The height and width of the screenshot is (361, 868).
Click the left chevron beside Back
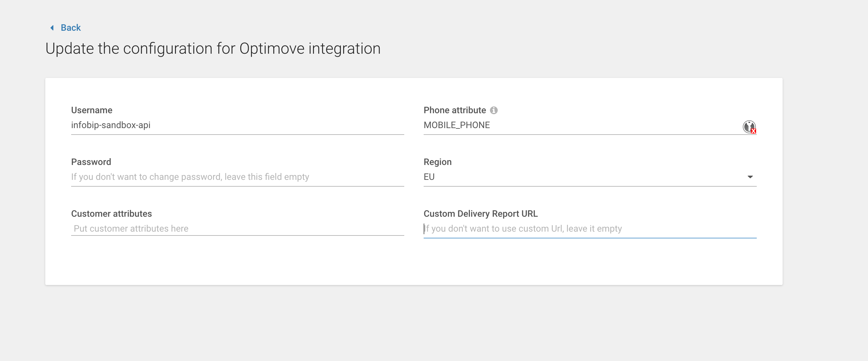pos(52,27)
